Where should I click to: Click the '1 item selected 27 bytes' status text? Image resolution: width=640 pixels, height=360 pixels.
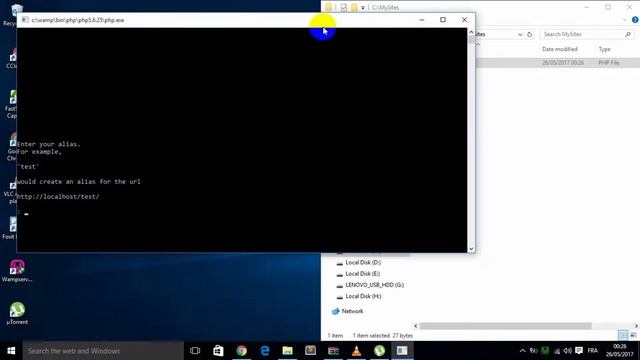[x=383, y=336]
